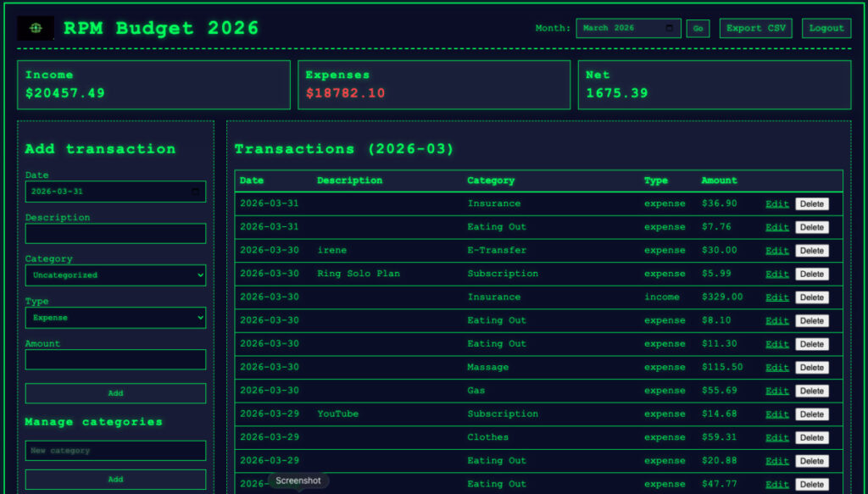Click the Expenses total $18782.10

pyautogui.click(x=346, y=93)
